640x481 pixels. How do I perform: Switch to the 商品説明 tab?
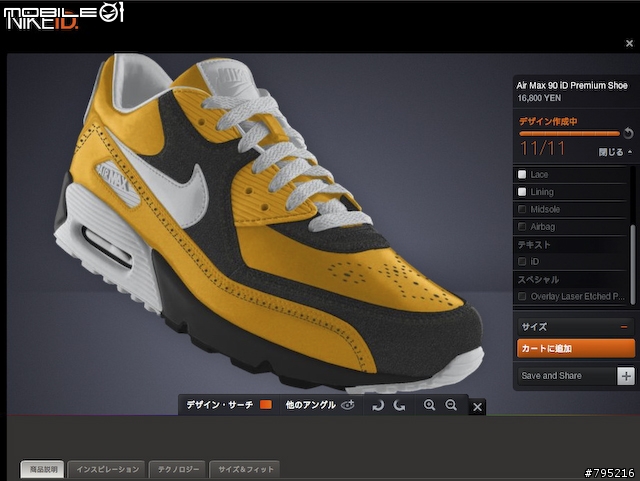[43, 469]
